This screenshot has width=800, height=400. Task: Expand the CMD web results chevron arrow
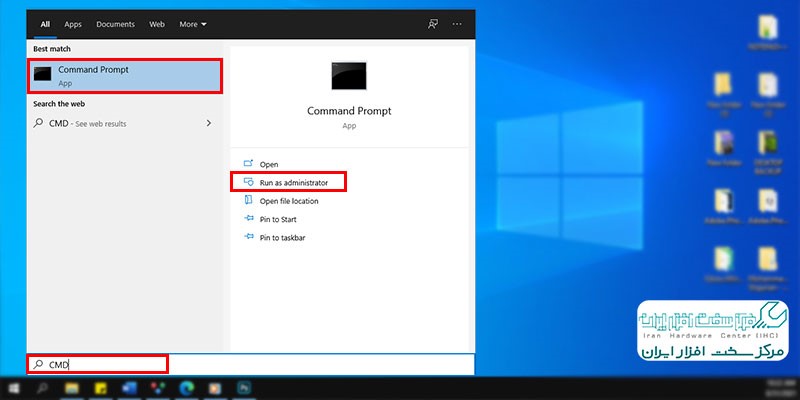209,123
